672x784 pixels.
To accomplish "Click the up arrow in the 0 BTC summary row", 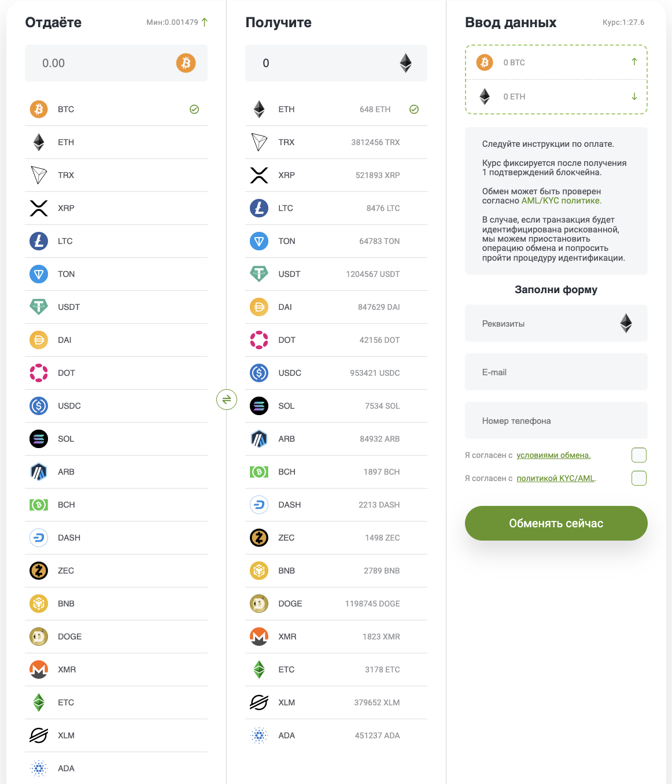I will (634, 62).
